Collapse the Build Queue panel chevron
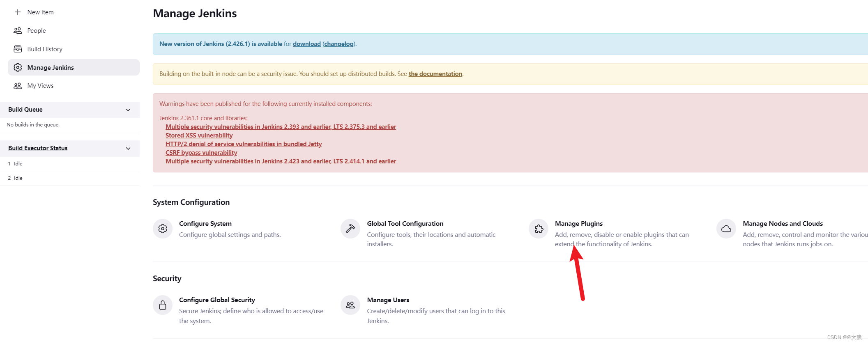The width and height of the screenshot is (868, 344). pyautogui.click(x=128, y=110)
